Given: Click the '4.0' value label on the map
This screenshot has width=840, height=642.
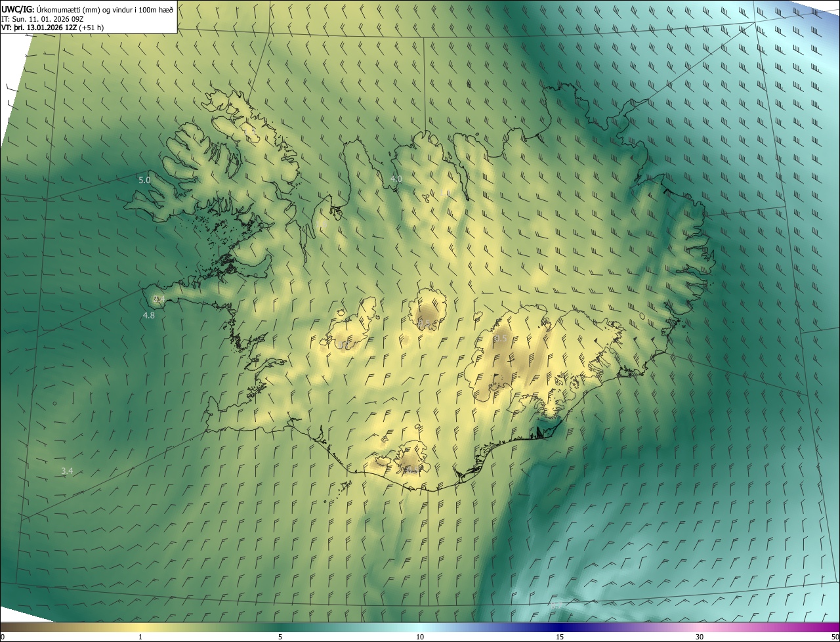Looking at the screenshot, I should point(396,179).
